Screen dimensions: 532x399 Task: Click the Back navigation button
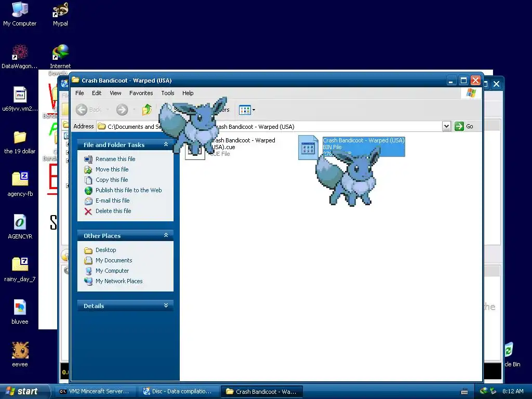tap(89, 110)
